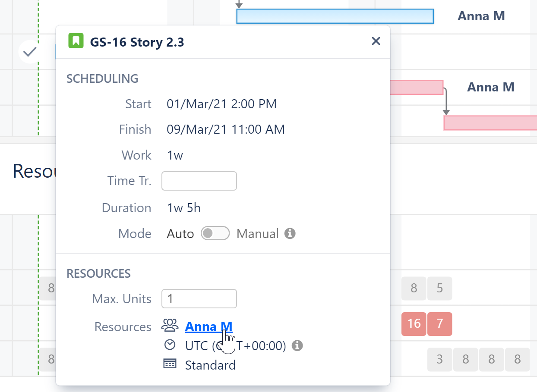Click the info icon next to Manual
This screenshot has height=392, width=537.
290,234
